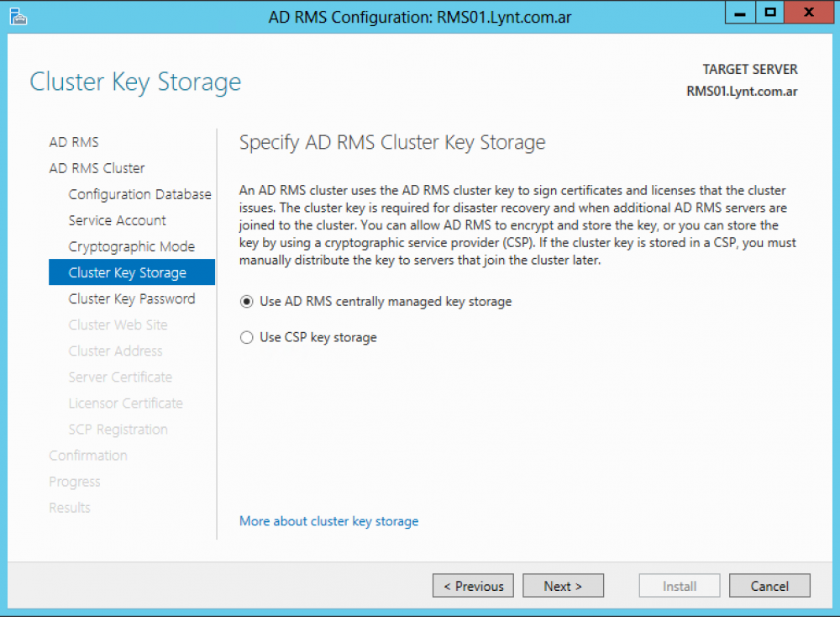Go to the Next wizard page
840x617 pixels.
563,586
